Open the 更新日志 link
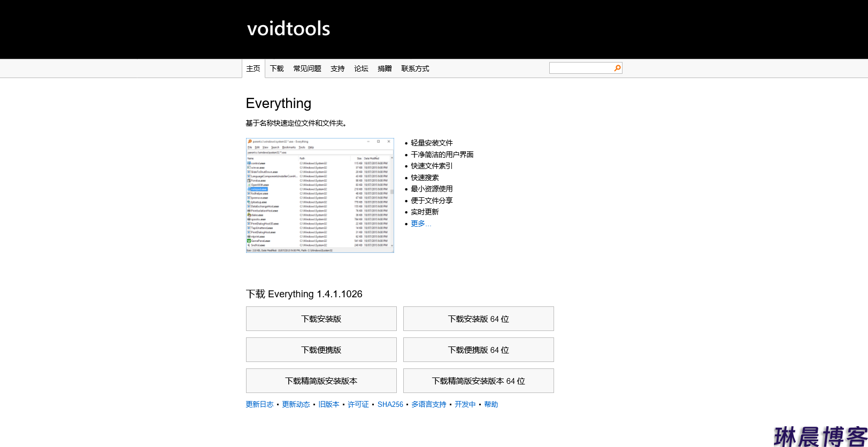Viewport: 868px width, 447px height. pos(259,404)
